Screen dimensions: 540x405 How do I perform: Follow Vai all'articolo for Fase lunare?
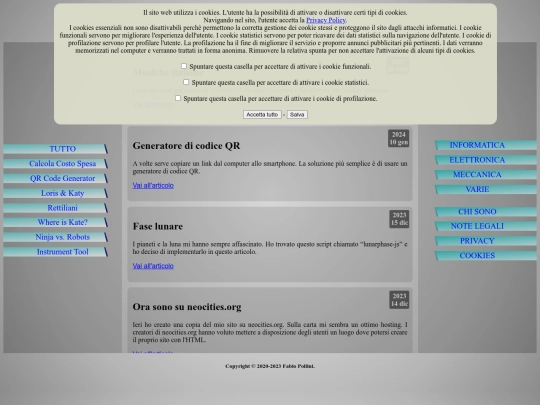153,266
